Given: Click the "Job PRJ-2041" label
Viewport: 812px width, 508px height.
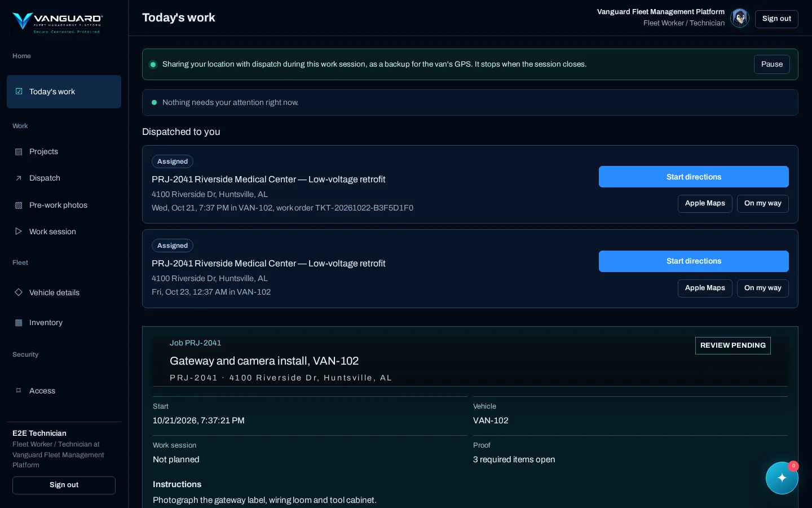Looking at the screenshot, I should click(195, 343).
